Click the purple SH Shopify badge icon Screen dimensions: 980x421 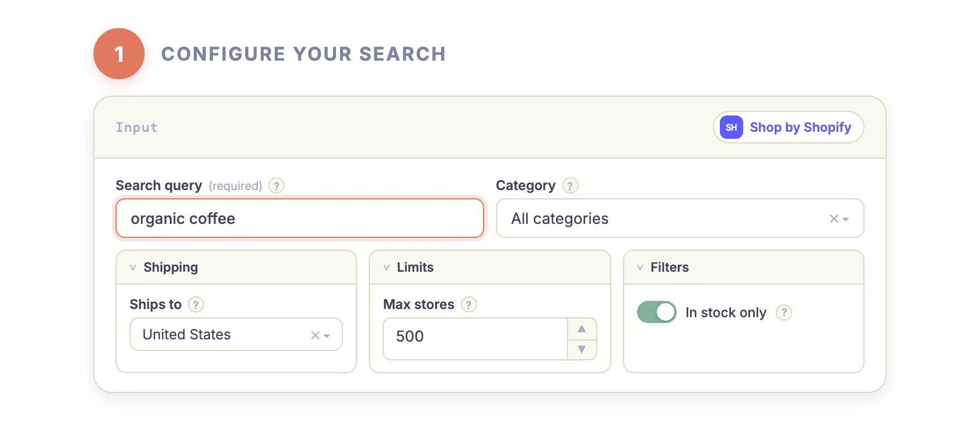tap(731, 127)
